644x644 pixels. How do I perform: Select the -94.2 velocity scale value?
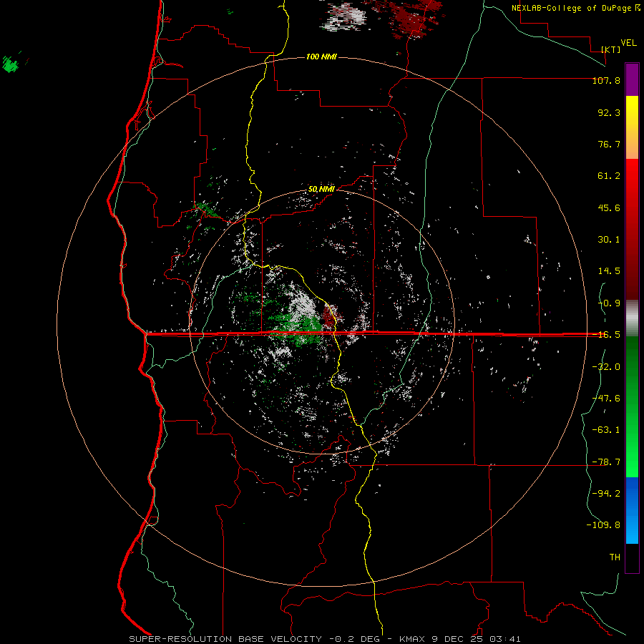coord(606,493)
